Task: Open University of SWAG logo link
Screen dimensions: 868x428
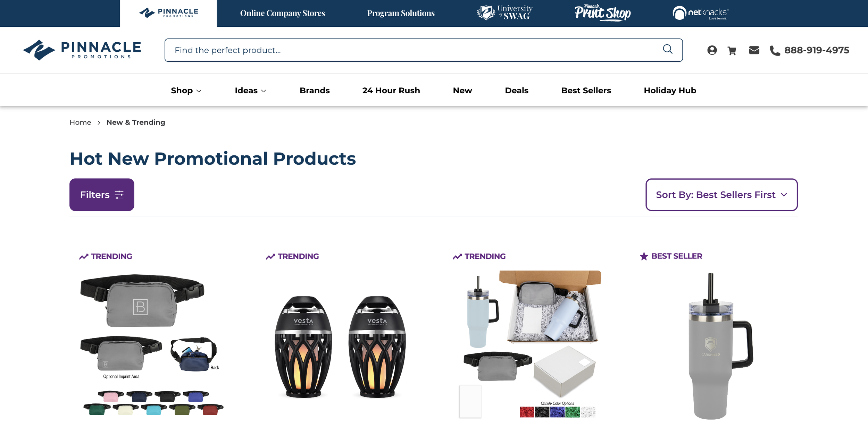Action: [x=504, y=13]
